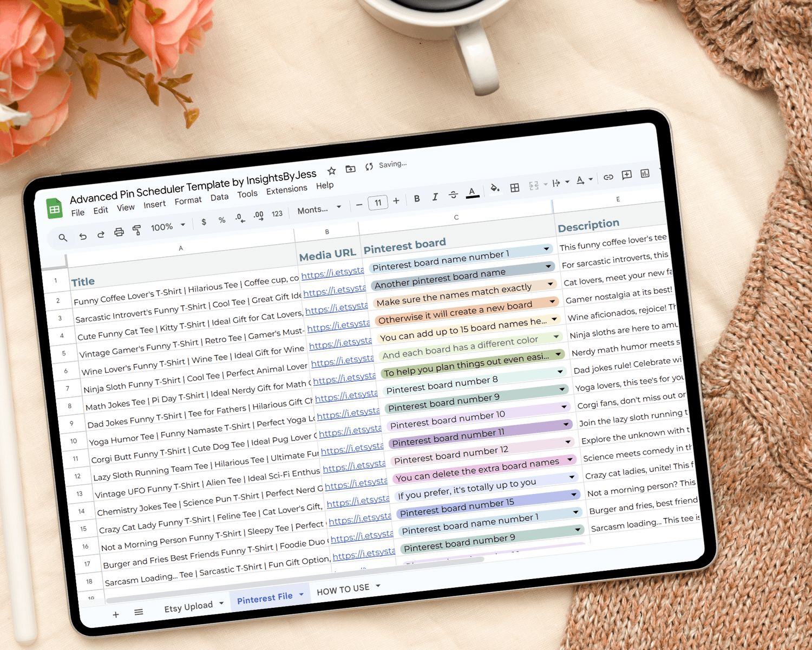The image size is (812, 650).
Task: Expand 'Another pinterest board name' dropdown
Action: click(x=549, y=266)
